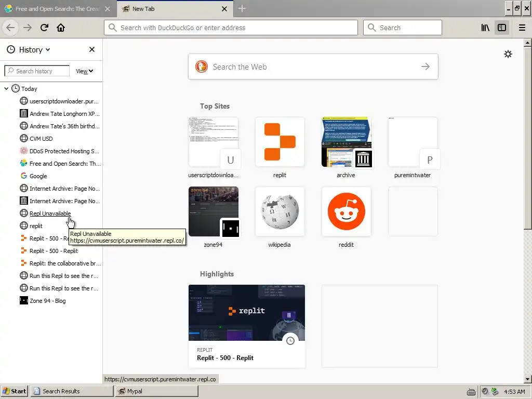532x399 pixels.
Task: Focus the Search history field
Action: [37, 71]
